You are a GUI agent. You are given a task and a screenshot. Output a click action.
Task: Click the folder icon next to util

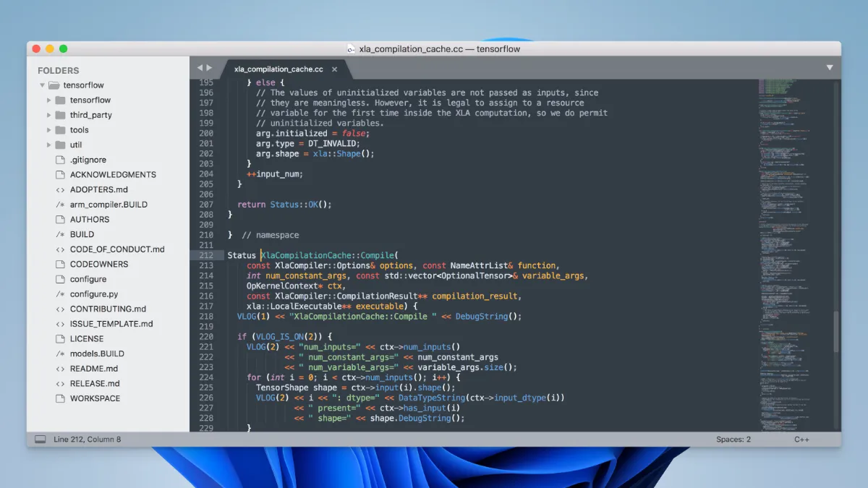point(60,145)
